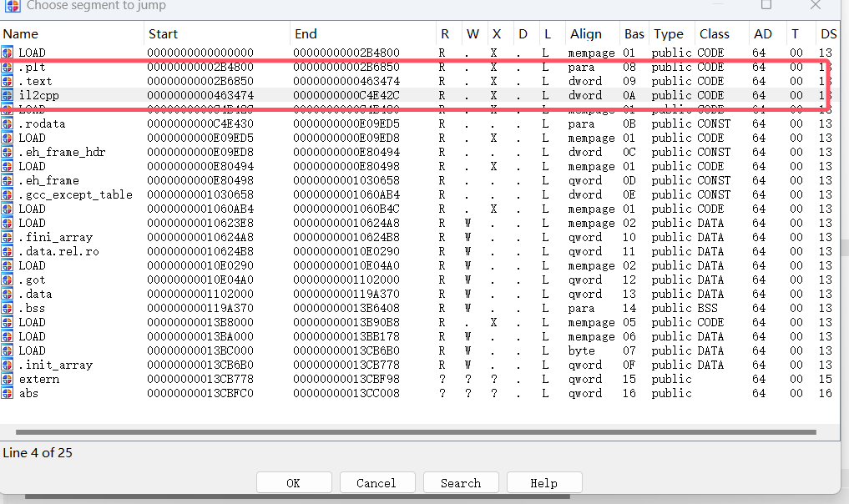This screenshot has height=504, width=849.
Task: Select the .plt segment row icon
Action: click(7, 67)
